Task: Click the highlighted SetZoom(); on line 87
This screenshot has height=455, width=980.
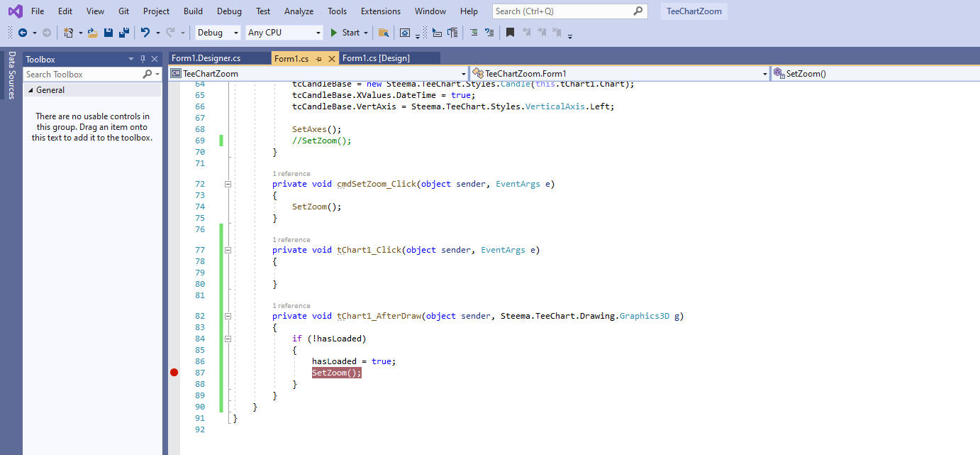Action: (x=337, y=373)
